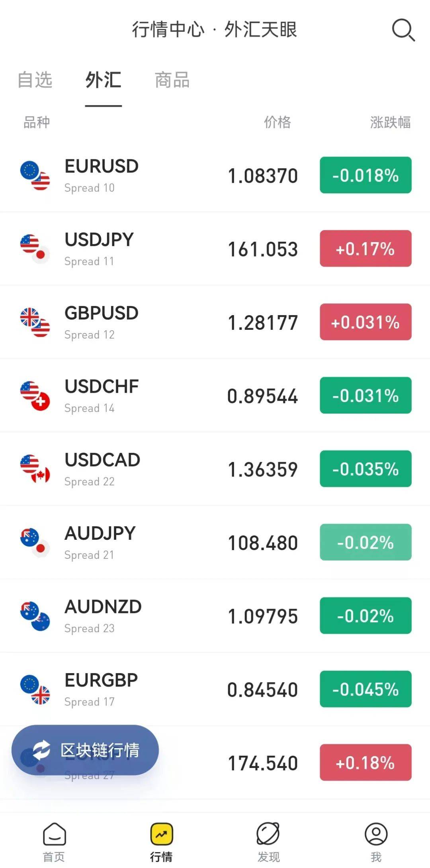Tap the 行情 market chart icon

click(x=161, y=834)
